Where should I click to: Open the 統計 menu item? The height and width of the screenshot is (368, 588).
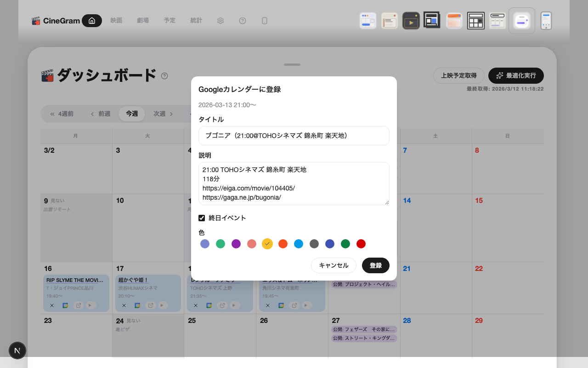(x=196, y=21)
